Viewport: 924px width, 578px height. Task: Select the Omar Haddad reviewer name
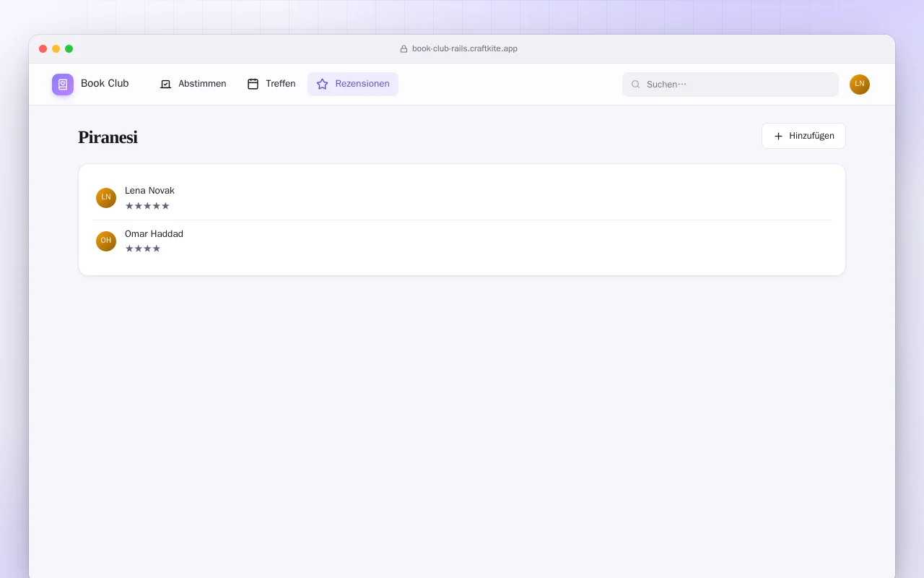154,234
